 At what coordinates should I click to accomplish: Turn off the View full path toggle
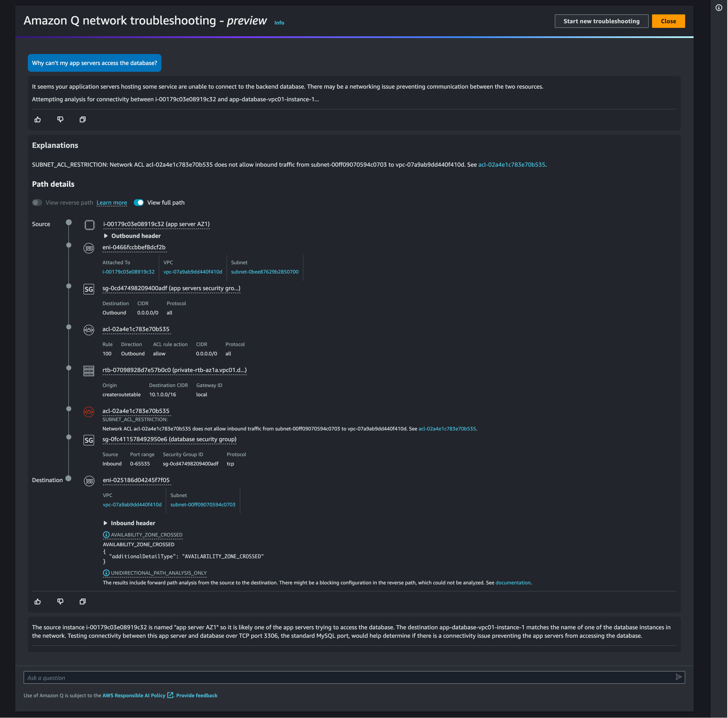(x=139, y=203)
